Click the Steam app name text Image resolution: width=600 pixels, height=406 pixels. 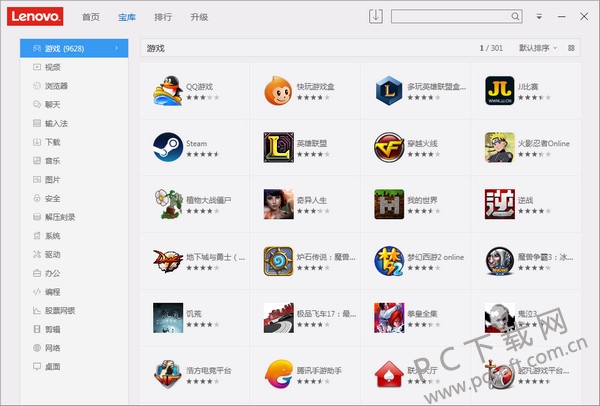pos(197,143)
